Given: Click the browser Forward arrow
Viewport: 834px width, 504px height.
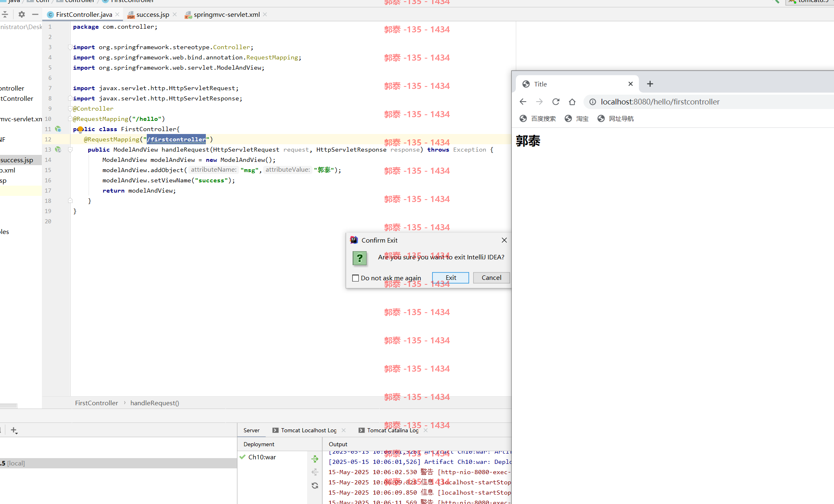Looking at the screenshot, I should [539, 102].
